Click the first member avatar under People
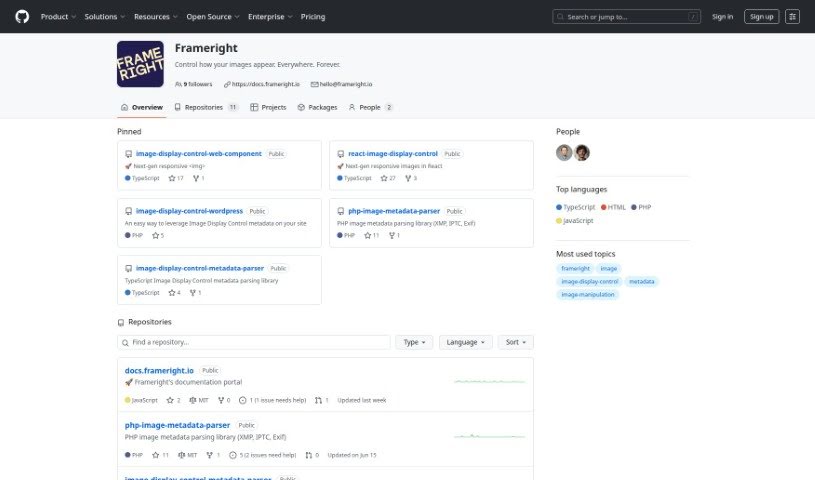815x480 pixels. [x=564, y=152]
